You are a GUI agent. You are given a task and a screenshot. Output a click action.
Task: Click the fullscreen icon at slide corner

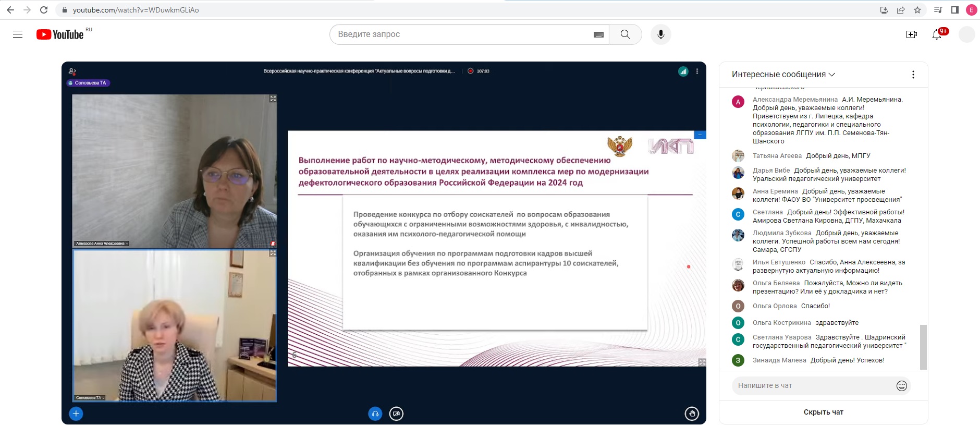point(702,362)
